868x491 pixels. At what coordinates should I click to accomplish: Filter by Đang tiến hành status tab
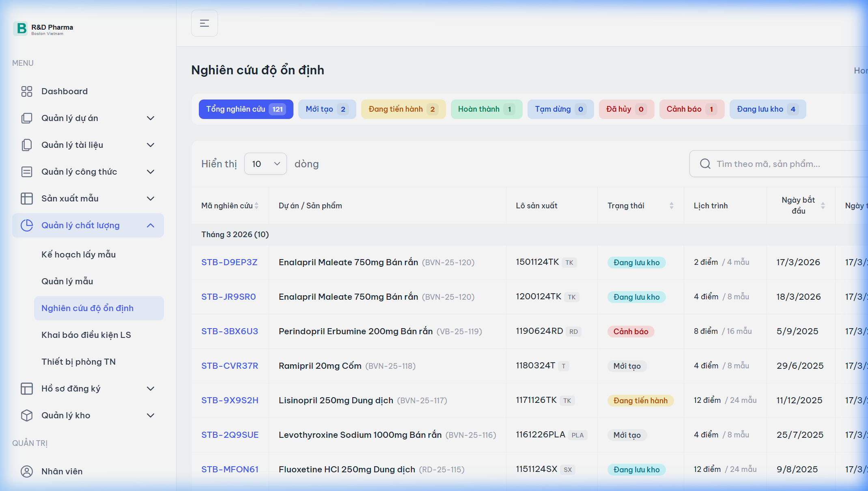point(403,109)
